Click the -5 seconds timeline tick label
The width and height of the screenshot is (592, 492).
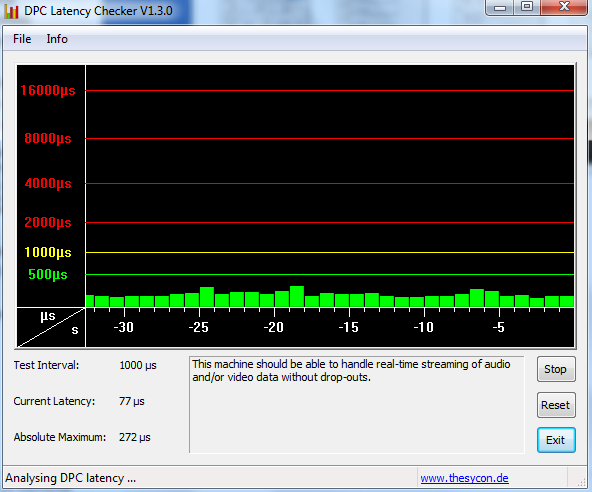[x=499, y=327]
